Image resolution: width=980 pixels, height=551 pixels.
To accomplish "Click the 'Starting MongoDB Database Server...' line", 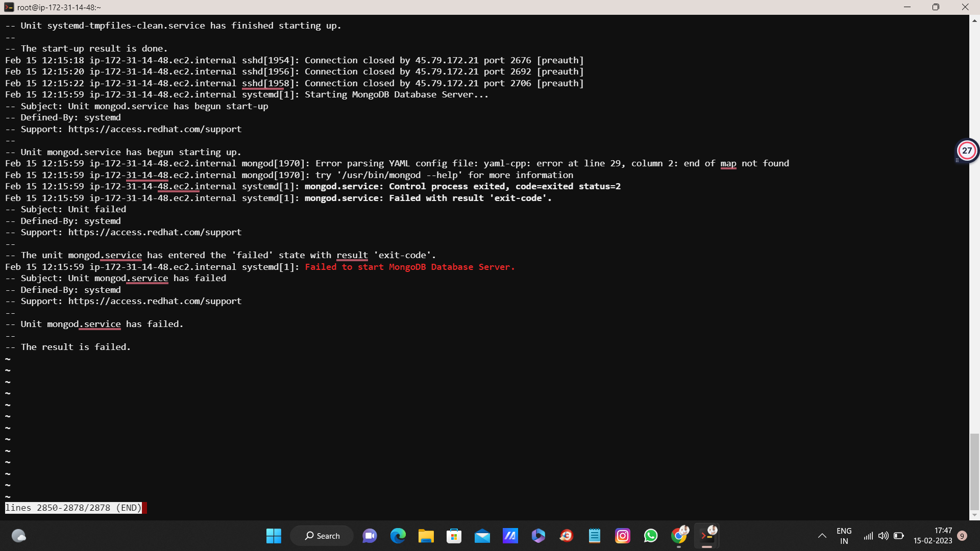I will point(247,94).
